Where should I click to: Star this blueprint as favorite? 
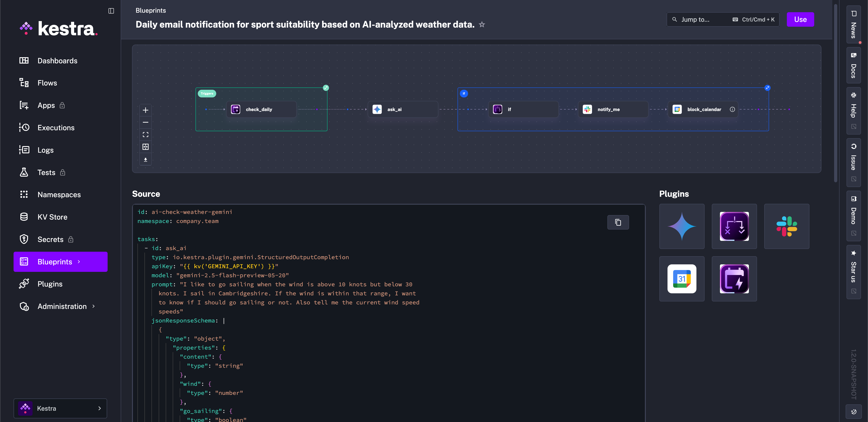[482, 25]
